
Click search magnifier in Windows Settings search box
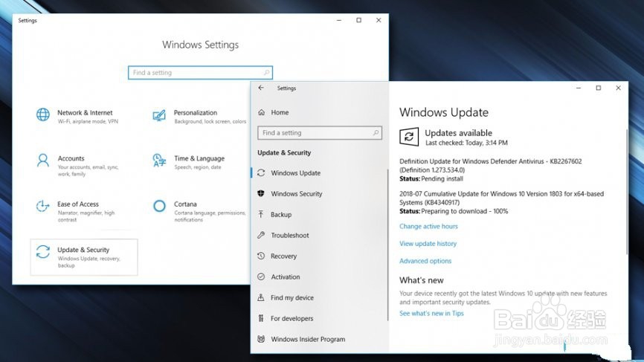266,73
